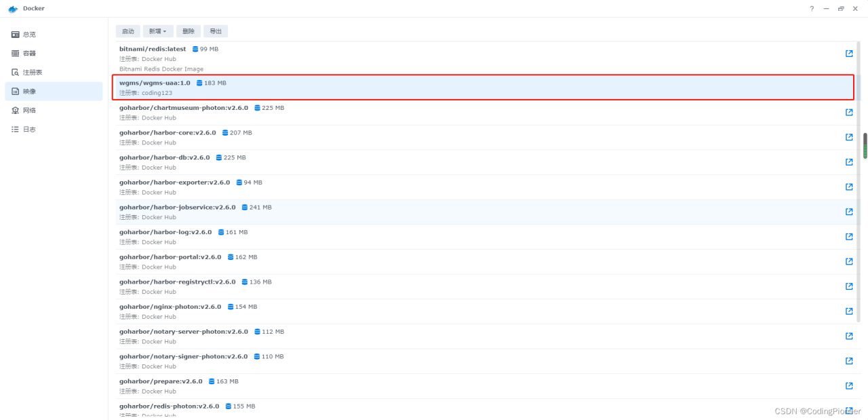Go to the 容器 containers section
The width and height of the screenshot is (868, 420).
point(54,53)
